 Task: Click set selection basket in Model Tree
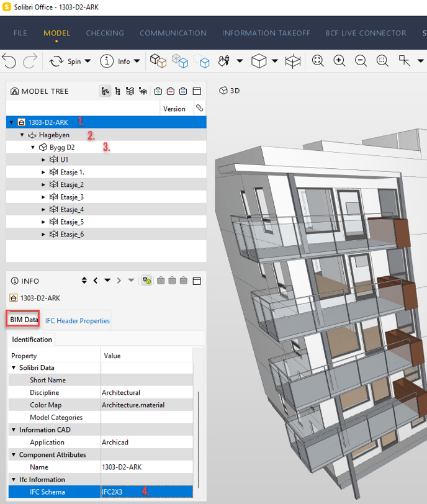pos(183,91)
